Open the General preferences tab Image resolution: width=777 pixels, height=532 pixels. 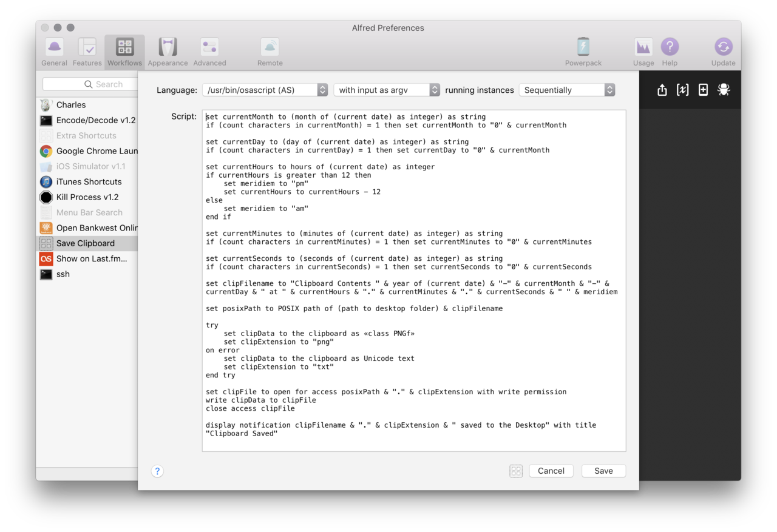(x=54, y=52)
